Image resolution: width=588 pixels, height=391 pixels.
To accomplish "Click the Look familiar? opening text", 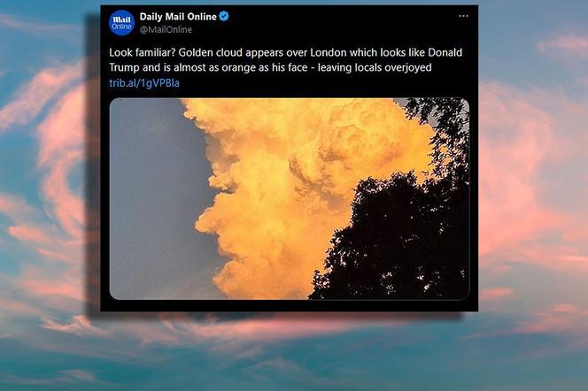I will tap(142, 52).
